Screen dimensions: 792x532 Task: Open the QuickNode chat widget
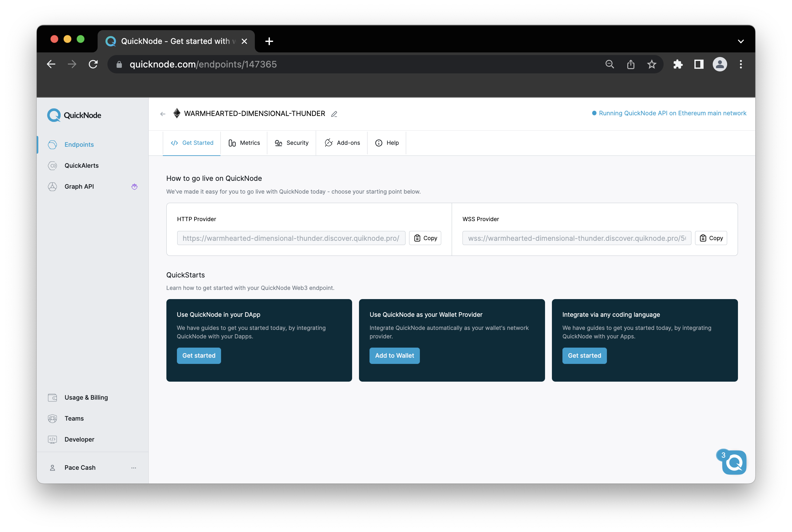734,462
